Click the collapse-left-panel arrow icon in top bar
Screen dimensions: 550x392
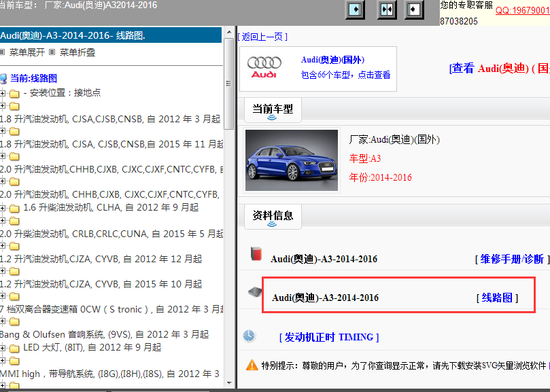coord(355,10)
